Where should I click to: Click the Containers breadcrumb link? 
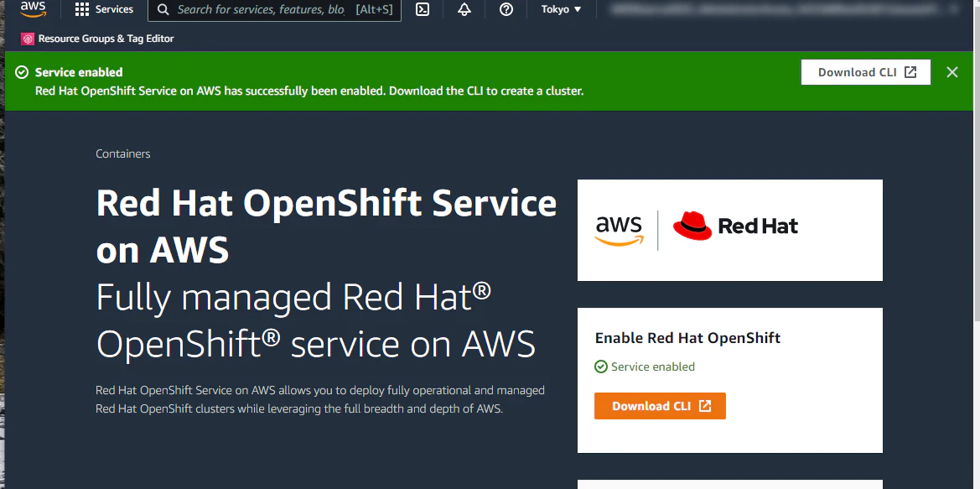[x=123, y=153]
